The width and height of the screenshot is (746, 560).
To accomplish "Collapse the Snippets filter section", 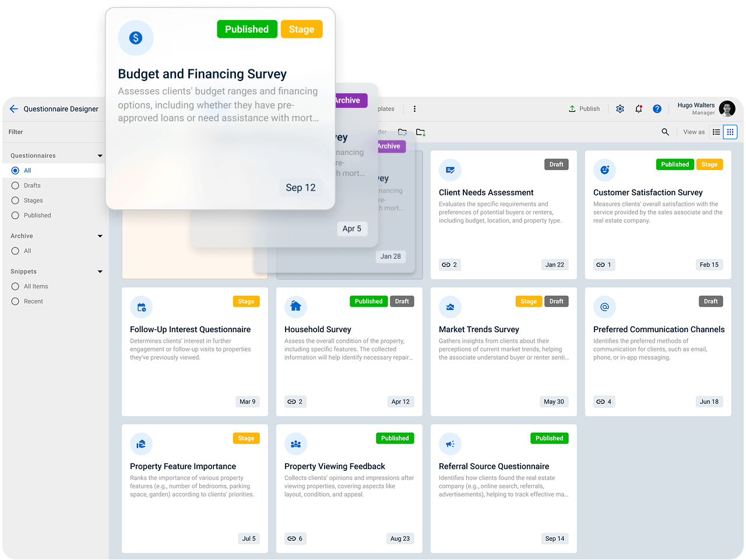I will point(100,272).
